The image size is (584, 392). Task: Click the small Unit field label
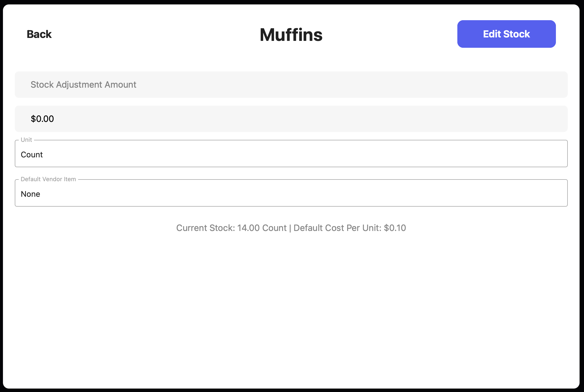26,140
